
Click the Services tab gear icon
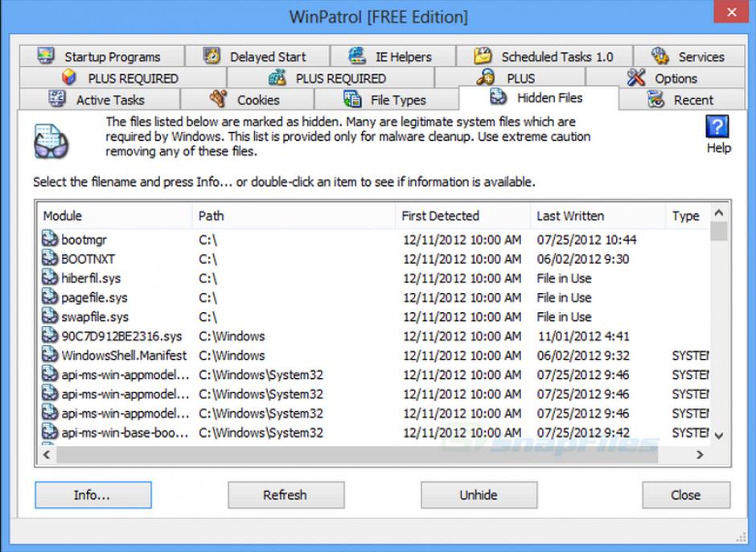pos(660,56)
